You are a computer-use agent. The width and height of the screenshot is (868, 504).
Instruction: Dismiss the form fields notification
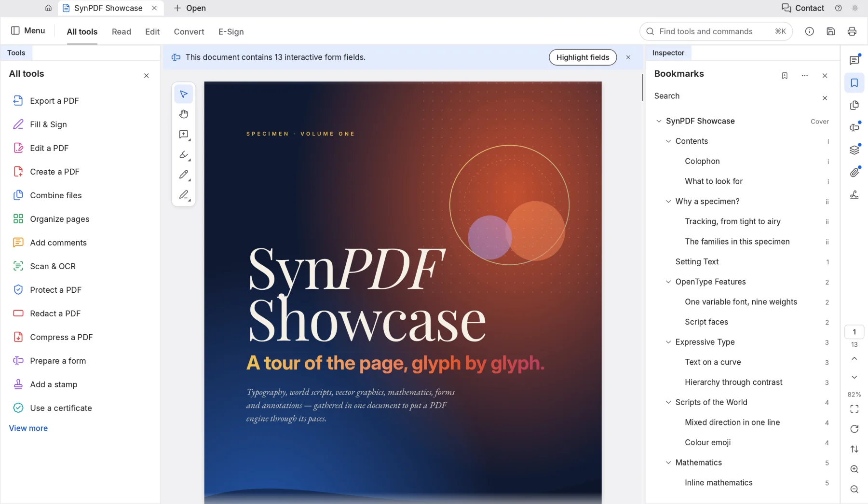[628, 57]
